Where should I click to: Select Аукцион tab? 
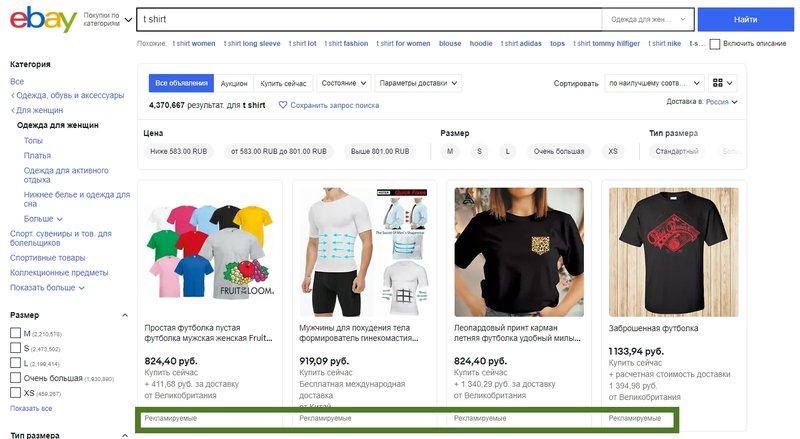click(234, 83)
